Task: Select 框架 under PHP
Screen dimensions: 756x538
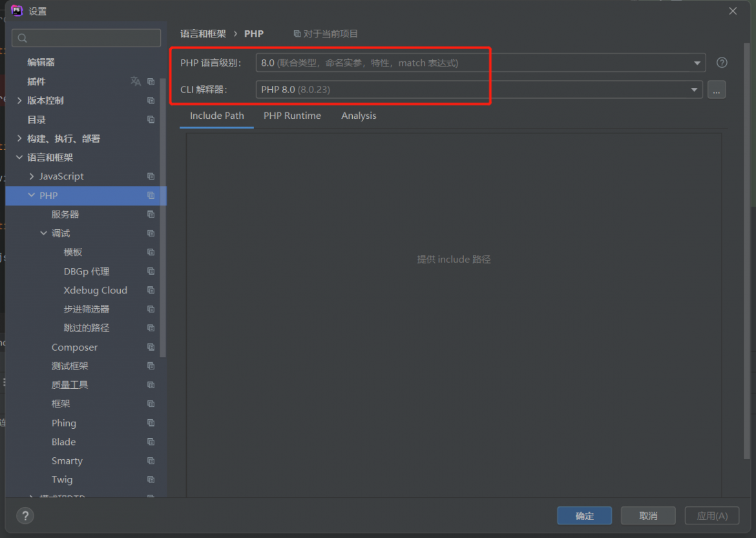Action: [61, 404]
